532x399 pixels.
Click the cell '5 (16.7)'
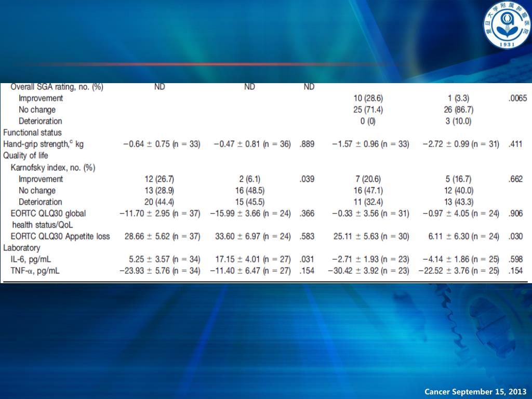pos(459,179)
